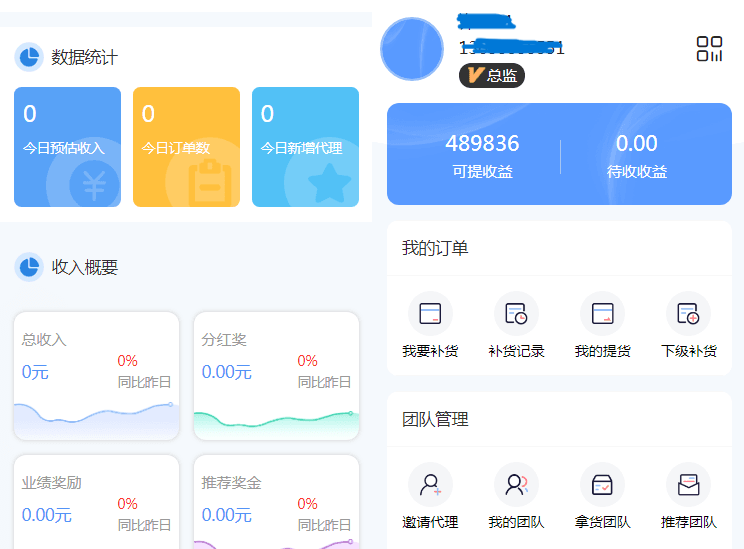Click the 收入概要 pie chart icon
Viewport: 744px width, 549px height.
click(x=29, y=267)
